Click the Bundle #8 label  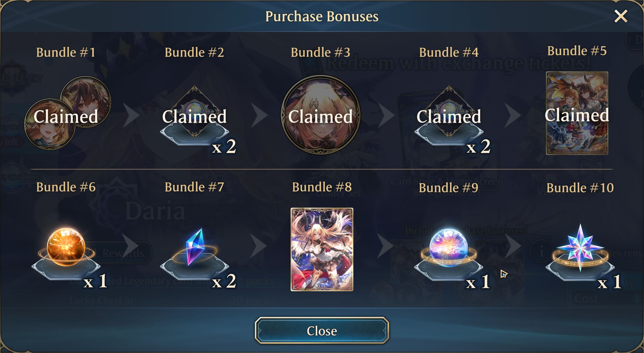point(322,187)
